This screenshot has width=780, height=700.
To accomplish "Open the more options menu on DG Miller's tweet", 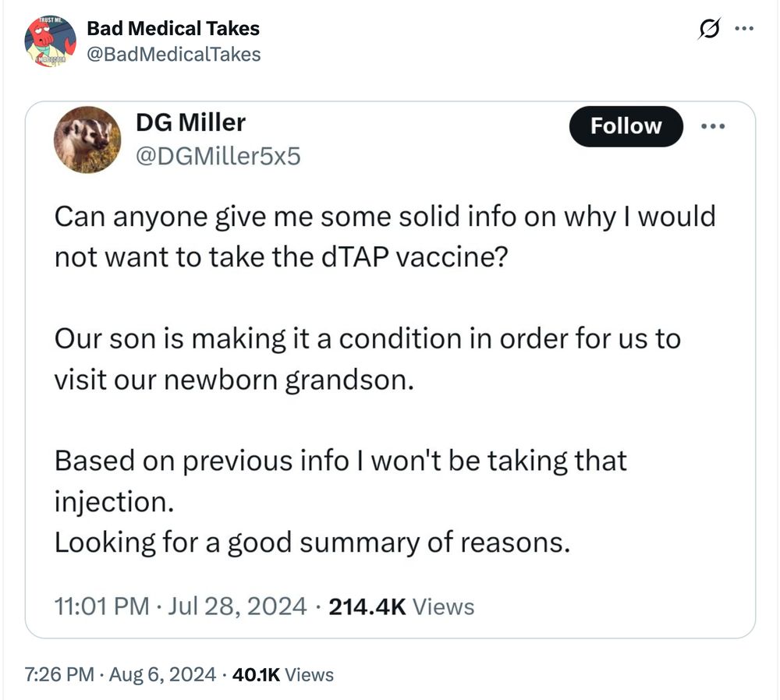I will click(714, 126).
